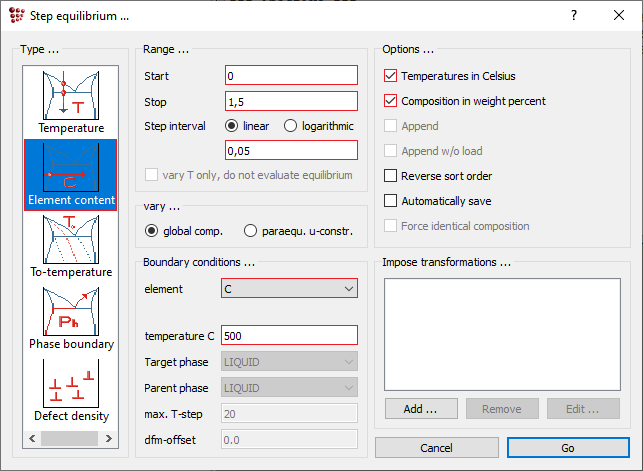Select the Temperature step type icon
The image size is (643, 471).
point(70,95)
